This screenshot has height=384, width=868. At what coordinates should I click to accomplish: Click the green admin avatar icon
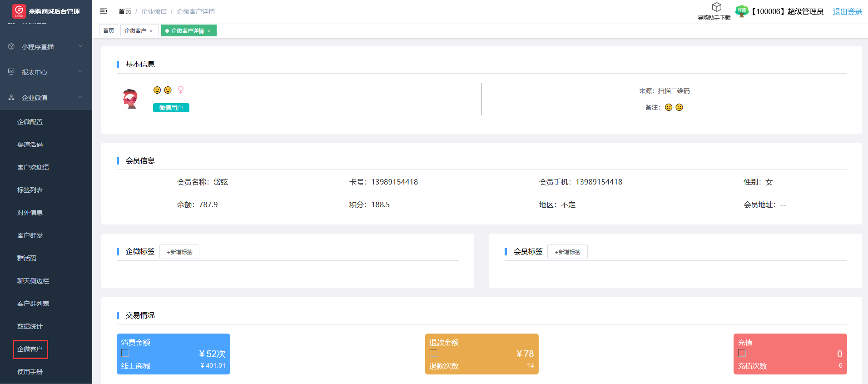click(741, 11)
